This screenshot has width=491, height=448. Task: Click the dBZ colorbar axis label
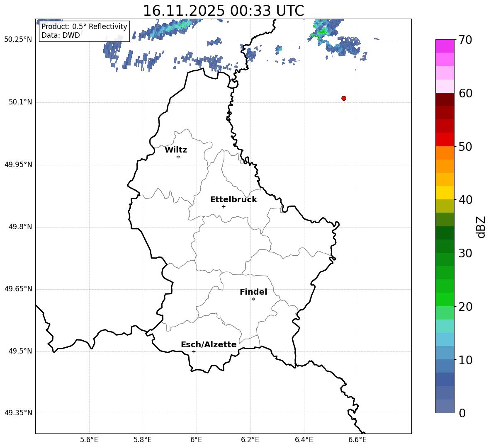pyautogui.click(x=480, y=227)
